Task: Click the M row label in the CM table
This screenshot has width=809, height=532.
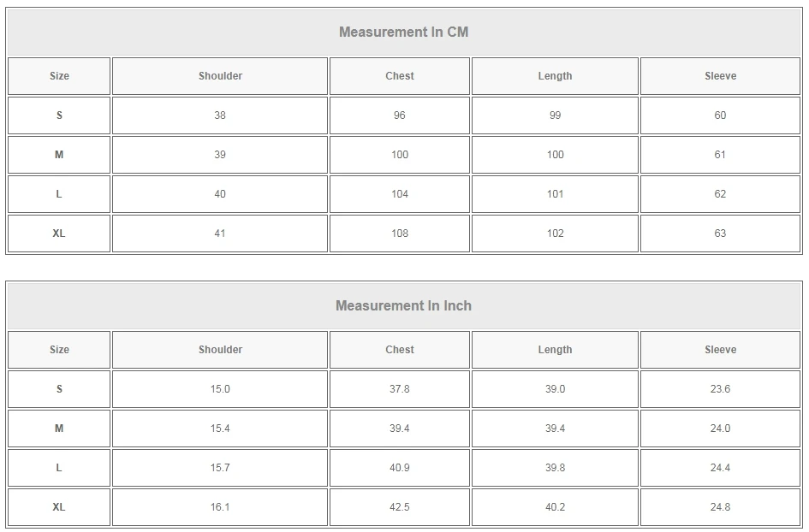Action: coord(59,155)
